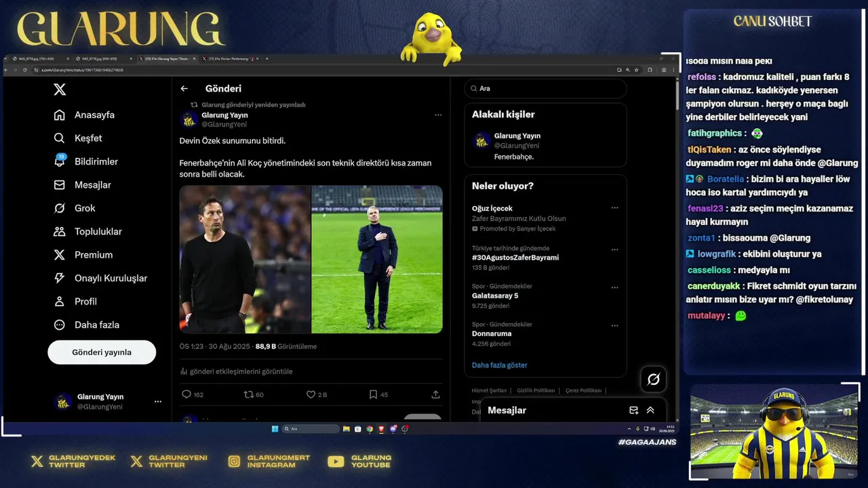
Task: Open account menu dots beside Glarung Yayın
Action: click(x=158, y=402)
